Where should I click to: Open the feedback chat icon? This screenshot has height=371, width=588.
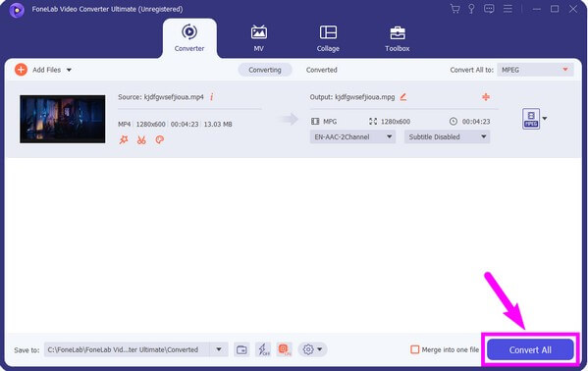pos(489,9)
